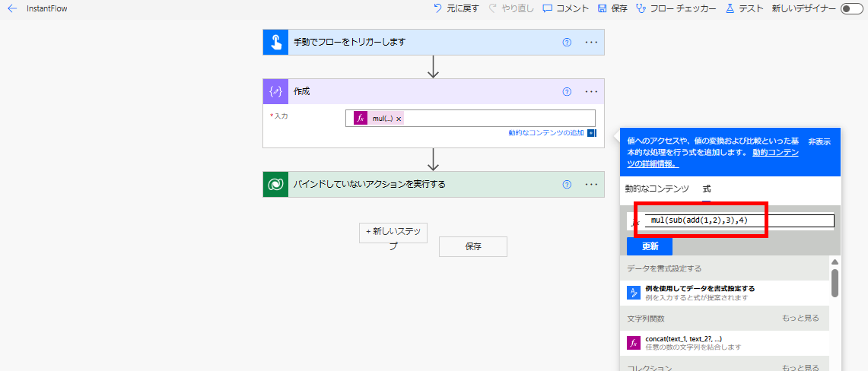This screenshot has width=868, height=371.
Task: Switch to the 式 tab
Action: click(707, 189)
